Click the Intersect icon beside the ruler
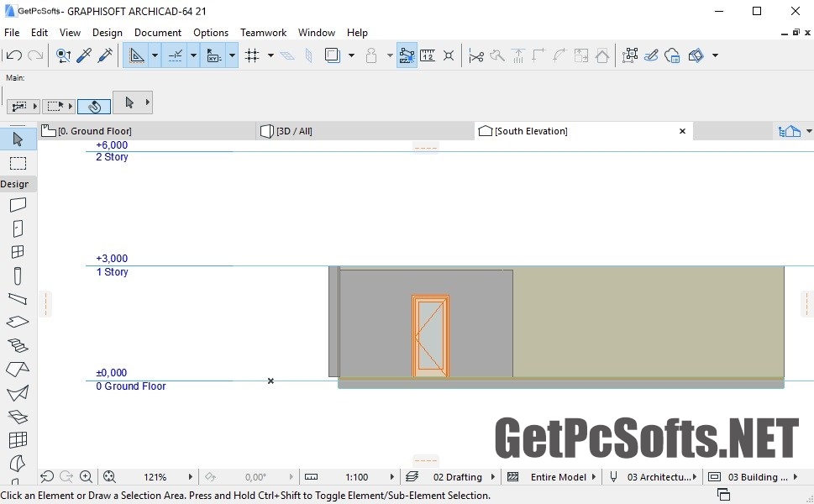Screen dimensions: 814x504 pos(449,55)
